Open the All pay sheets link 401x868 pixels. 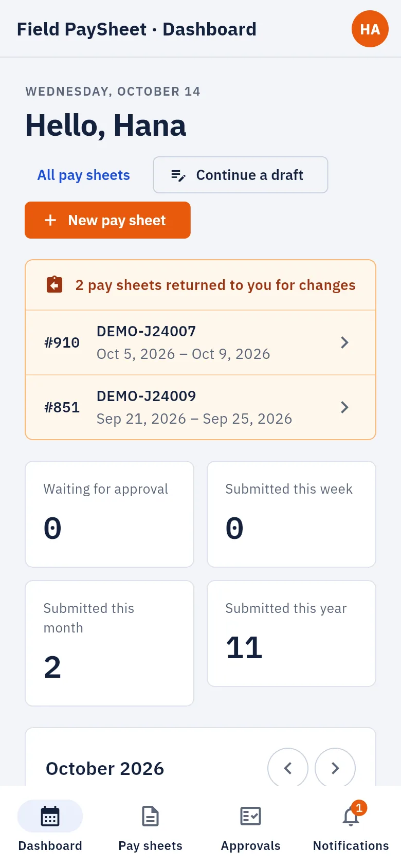click(x=83, y=175)
